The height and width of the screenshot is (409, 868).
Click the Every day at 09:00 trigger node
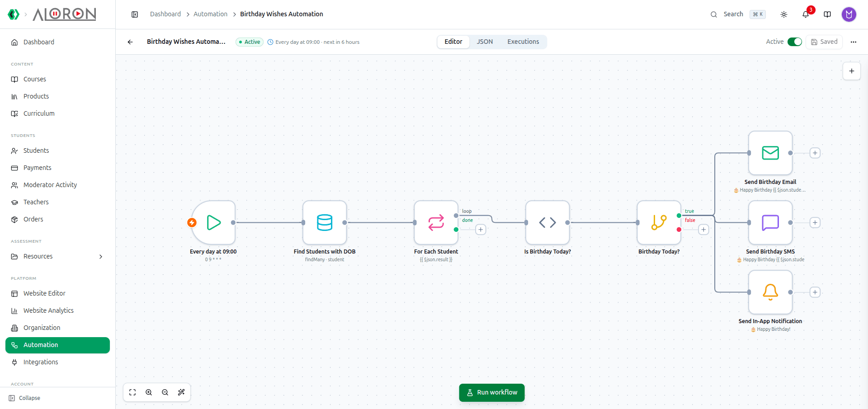pyautogui.click(x=213, y=222)
